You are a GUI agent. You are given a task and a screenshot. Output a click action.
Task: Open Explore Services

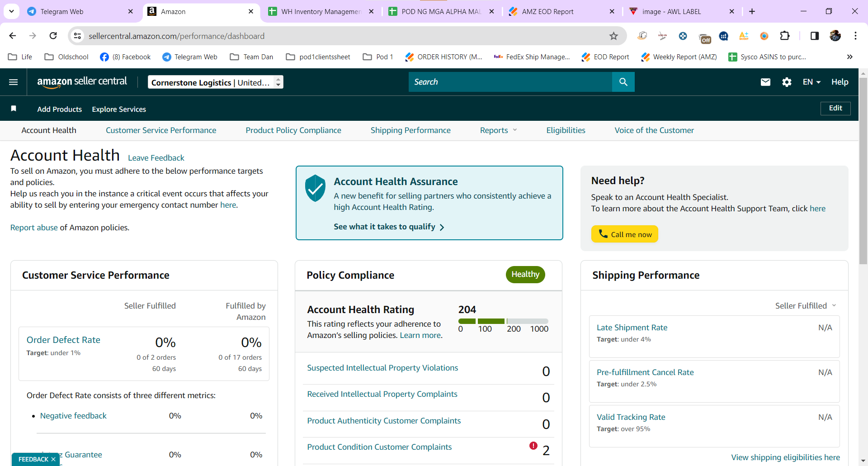pyautogui.click(x=119, y=109)
